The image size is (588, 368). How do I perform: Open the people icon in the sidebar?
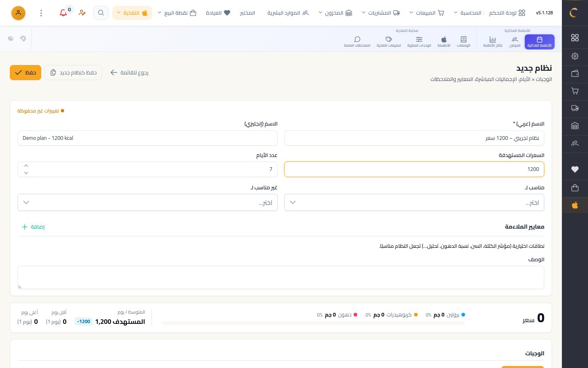click(x=575, y=144)
